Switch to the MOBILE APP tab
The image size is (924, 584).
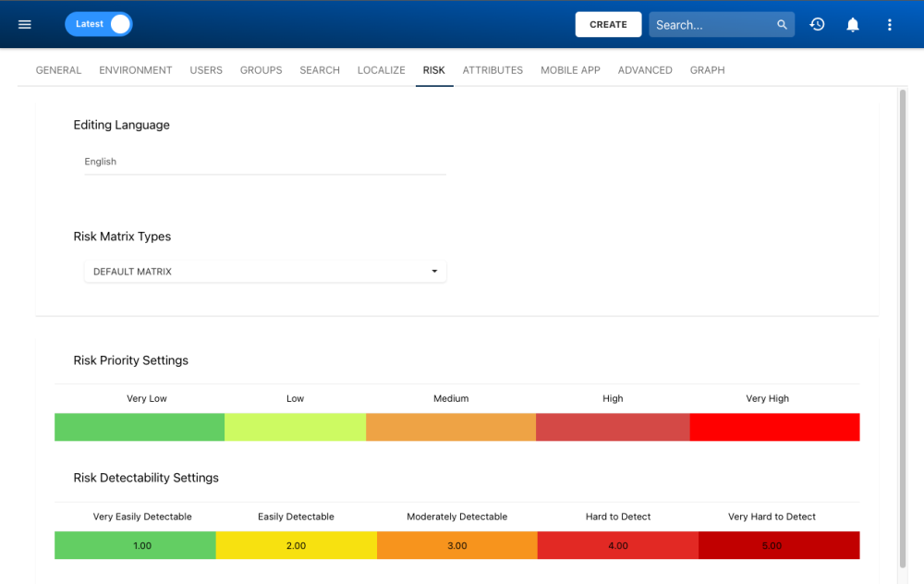[570, 70]
